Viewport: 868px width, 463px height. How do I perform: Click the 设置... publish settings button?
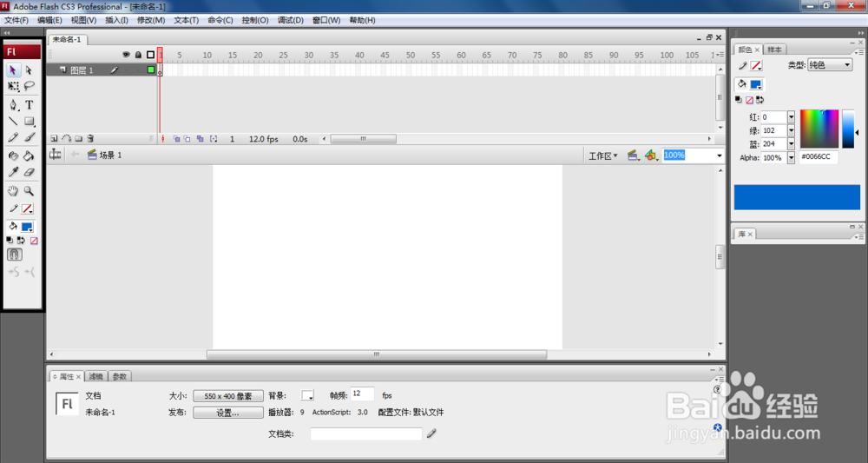(x=228, y=413)
